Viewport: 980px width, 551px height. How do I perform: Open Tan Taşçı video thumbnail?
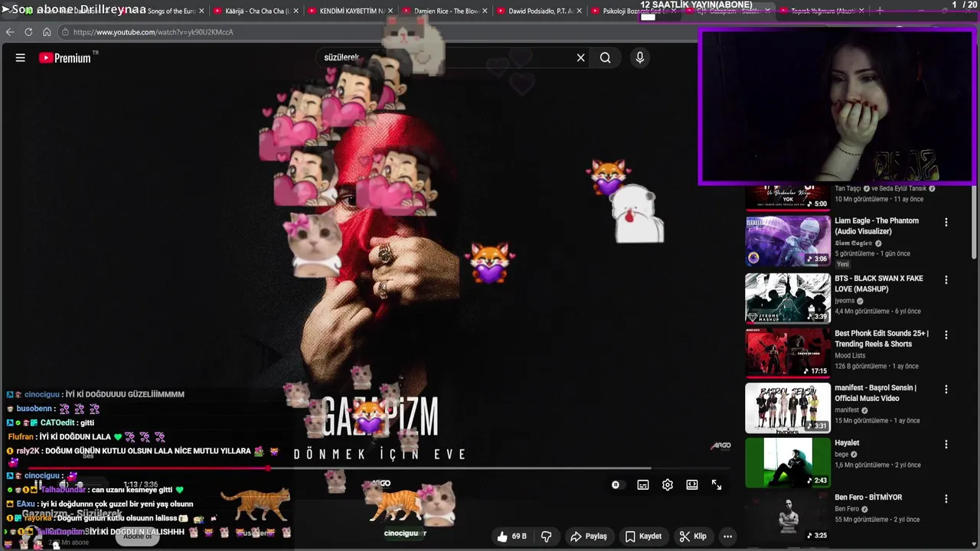click(x=788, y=197)
